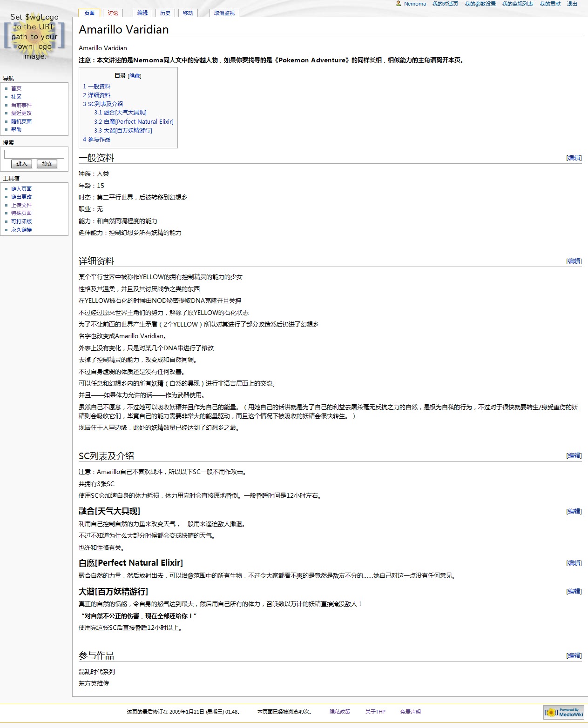Click the 职业：无 line

(x=91, y=209)
